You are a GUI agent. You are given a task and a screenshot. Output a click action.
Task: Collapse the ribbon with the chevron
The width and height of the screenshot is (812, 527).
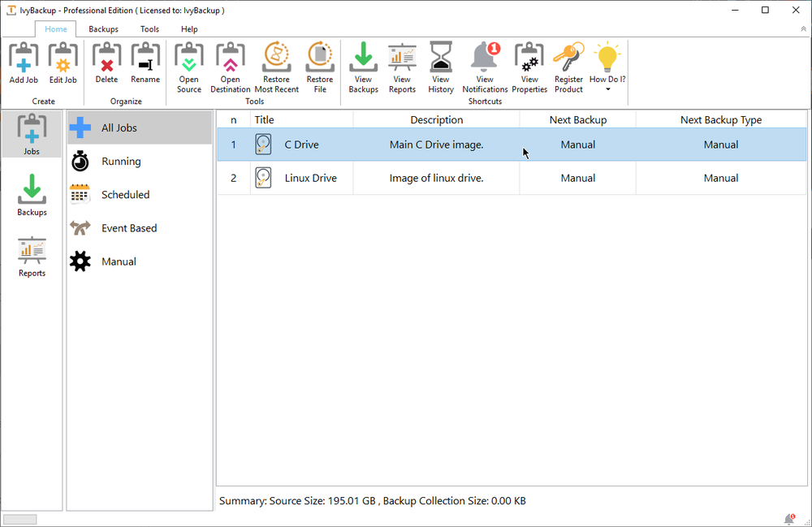click(803, 29)
